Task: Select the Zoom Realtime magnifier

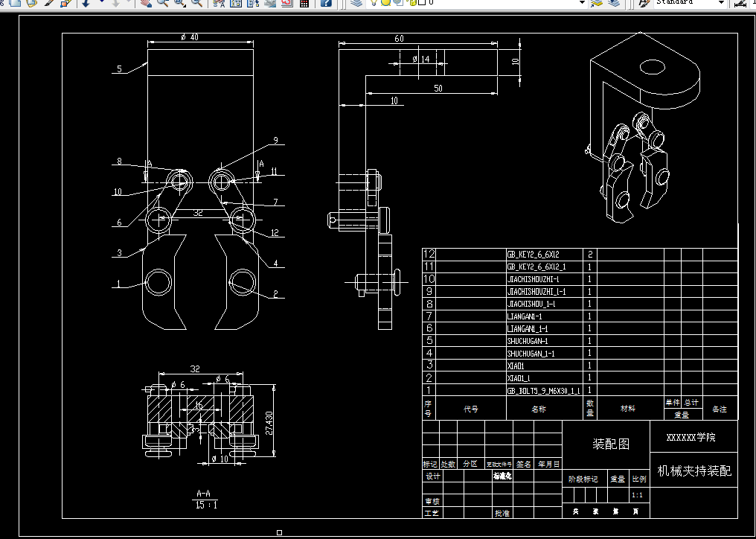Action: click(x=162, y=3)
